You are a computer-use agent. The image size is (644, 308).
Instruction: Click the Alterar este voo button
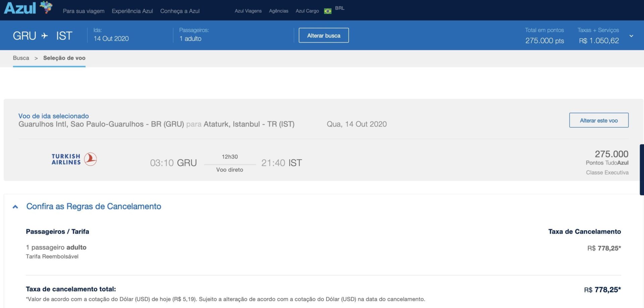[599, 120]
